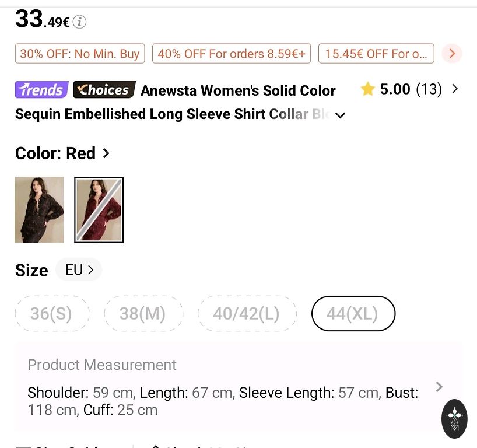477x448 pixels.
Task: Tap the purple Trends badge
Action: click(41, 90)
